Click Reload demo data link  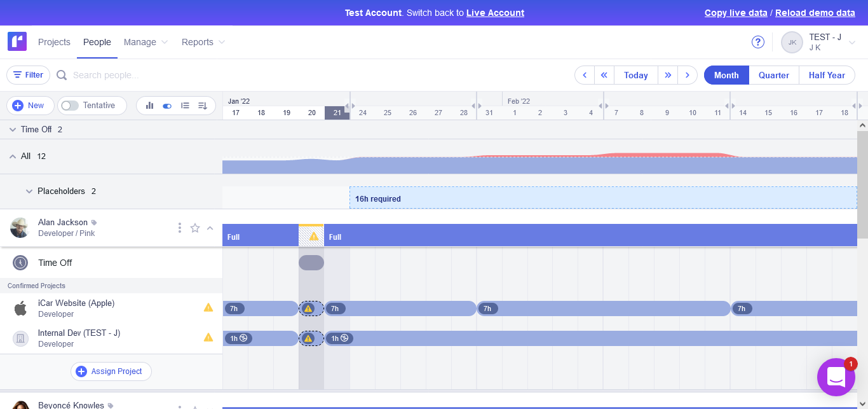(x=815, y=13)
